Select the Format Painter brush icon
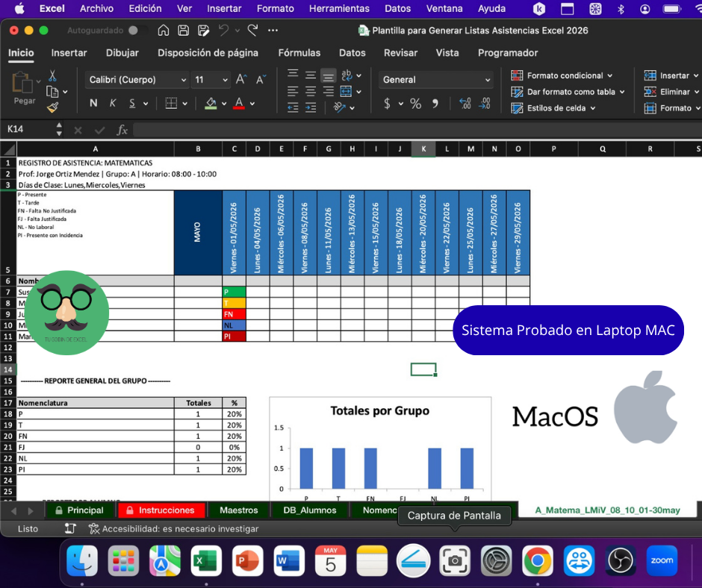This screenshot has height=588, width=702. (x=52, y=108)
